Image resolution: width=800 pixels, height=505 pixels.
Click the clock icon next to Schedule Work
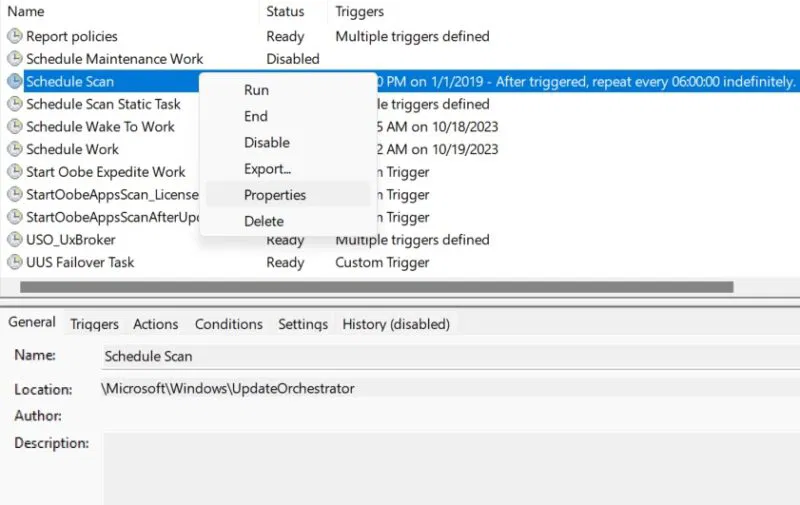pyautogui.click(x=15, y=149)
